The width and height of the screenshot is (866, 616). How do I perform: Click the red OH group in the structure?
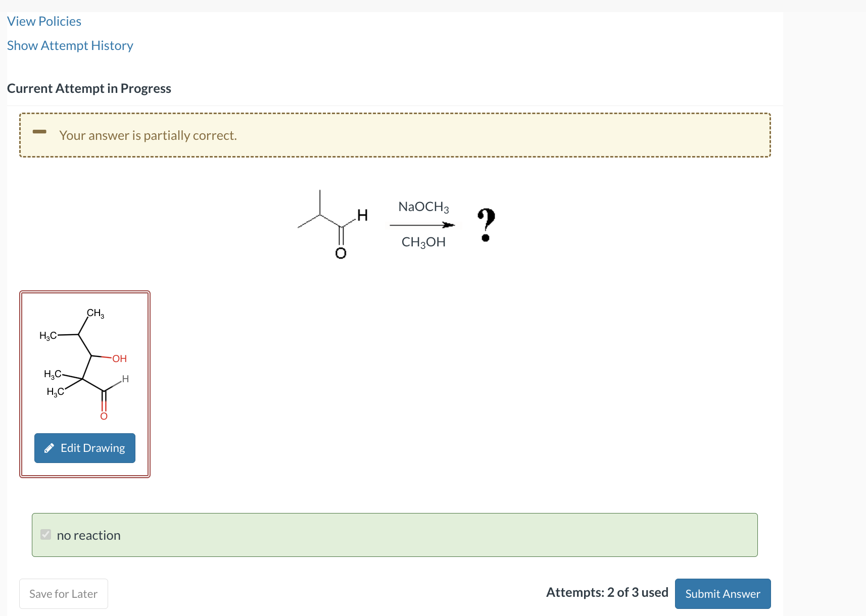[119, 358]
